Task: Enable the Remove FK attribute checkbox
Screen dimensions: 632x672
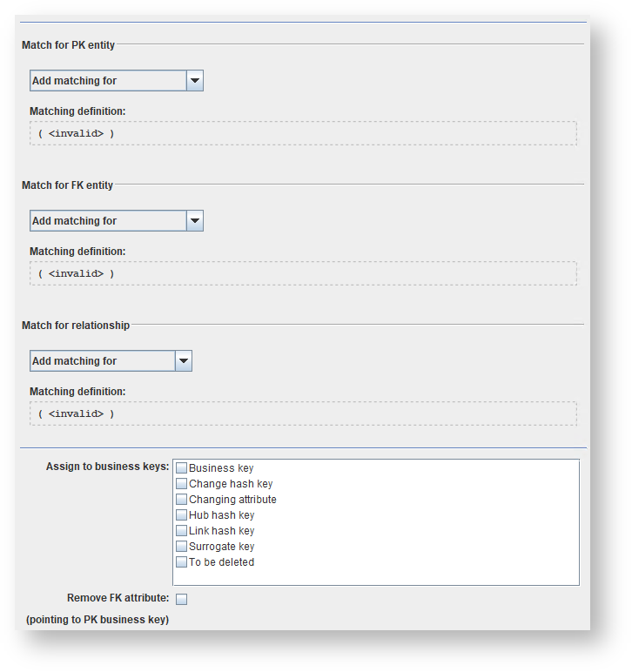Action: [182, 599]
